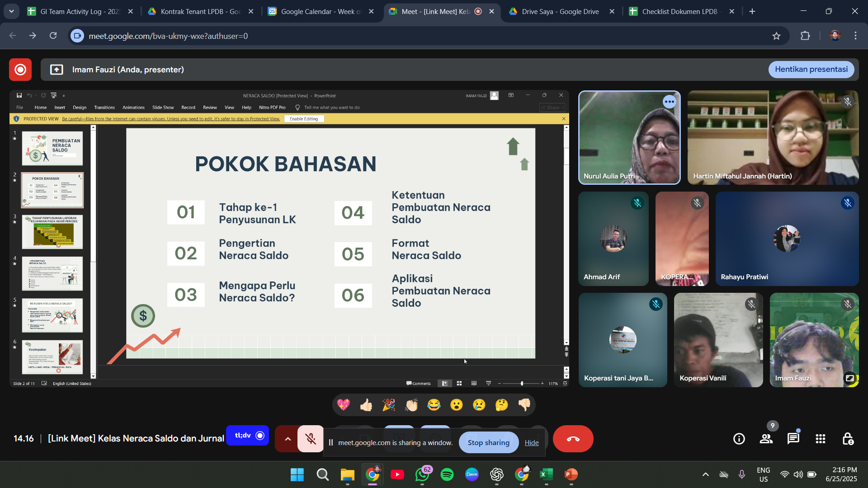Image resolution: width=868 pixels, height=488 pixels.
Task: Switch to GI Team Activity Log tab
Action: point(80,12)
